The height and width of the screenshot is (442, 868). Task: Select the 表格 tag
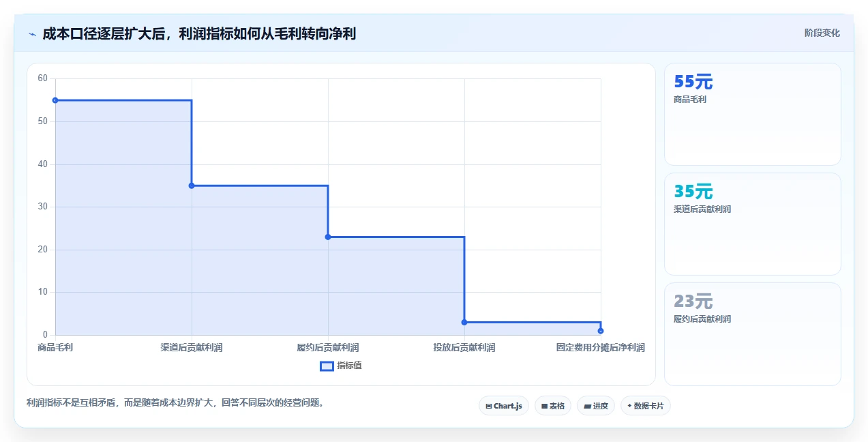[553, 406]
